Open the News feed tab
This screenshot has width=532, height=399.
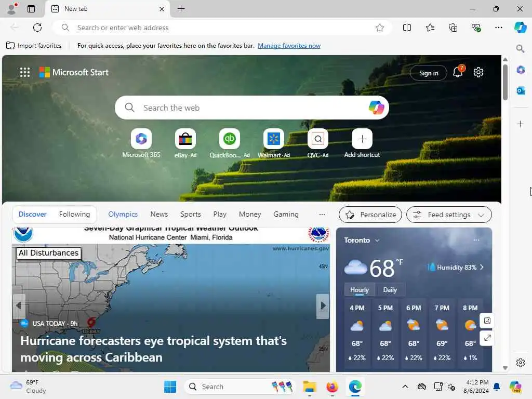159,215
